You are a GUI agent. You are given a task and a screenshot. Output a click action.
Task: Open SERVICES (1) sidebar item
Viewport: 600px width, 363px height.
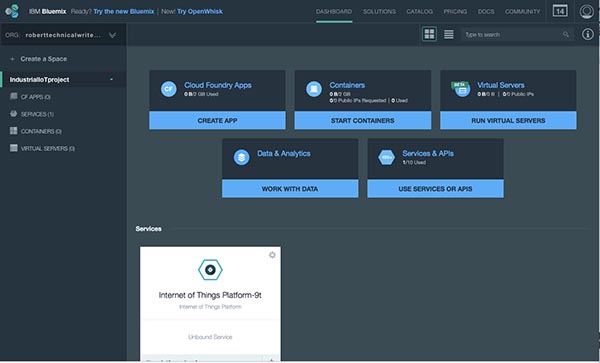[x=37, y=114]
